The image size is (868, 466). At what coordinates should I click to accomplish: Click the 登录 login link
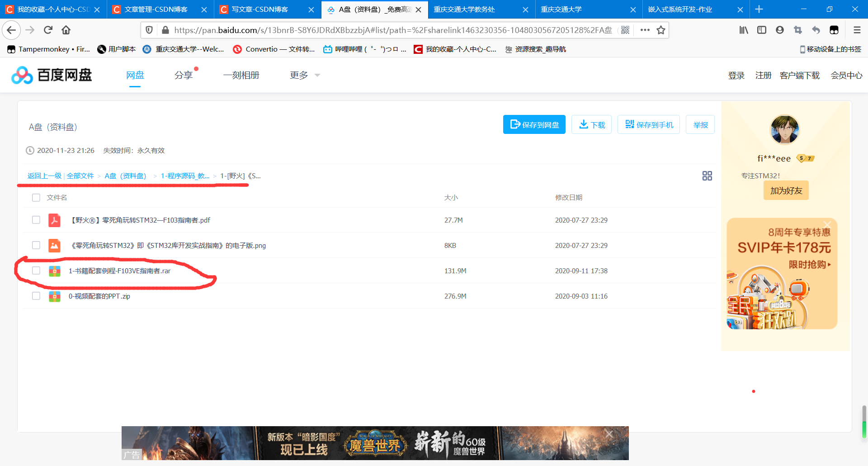[736, 76]
